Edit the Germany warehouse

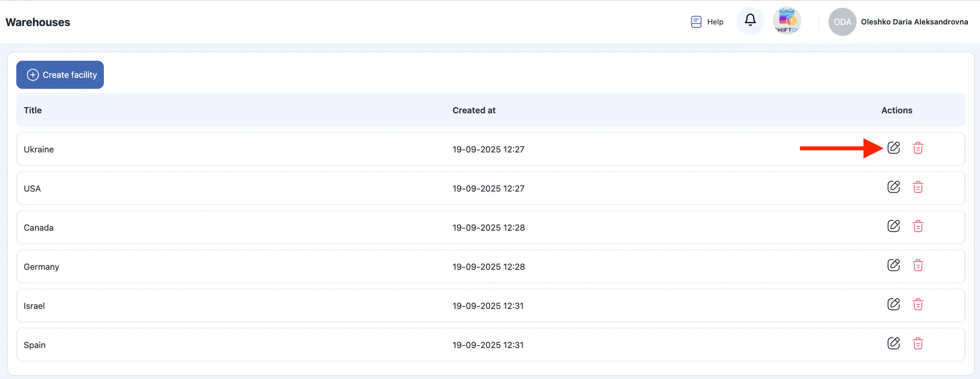pos(893,265)
